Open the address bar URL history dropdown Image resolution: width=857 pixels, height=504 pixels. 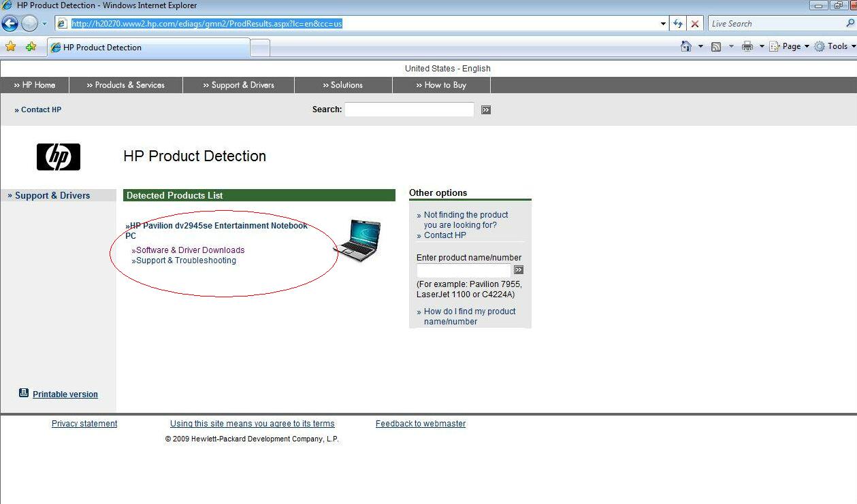664,24
